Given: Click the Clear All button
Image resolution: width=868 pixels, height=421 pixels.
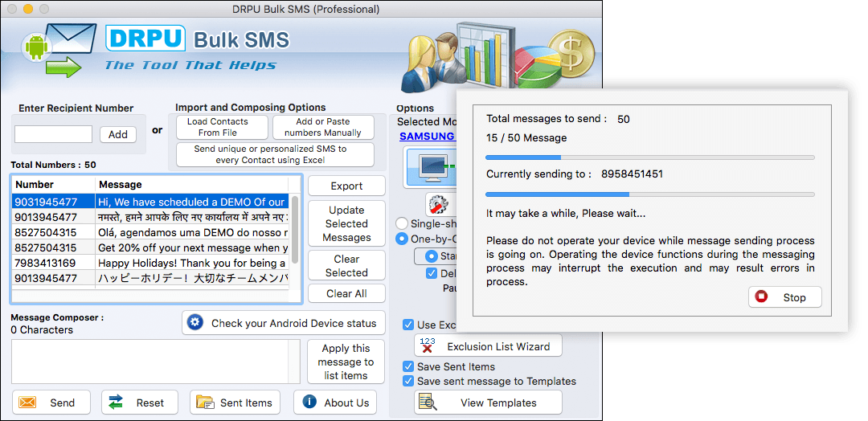Looking at the screenshot, I should [346, 294].
